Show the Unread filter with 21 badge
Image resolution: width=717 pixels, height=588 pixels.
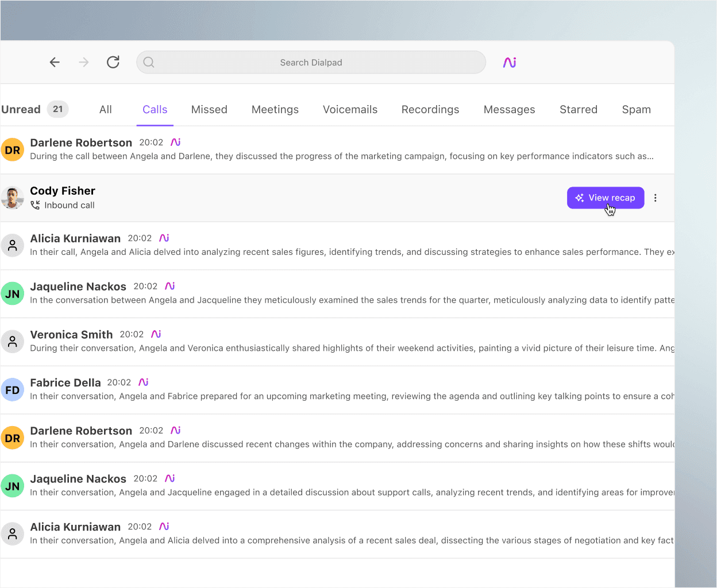click(34, 110)
